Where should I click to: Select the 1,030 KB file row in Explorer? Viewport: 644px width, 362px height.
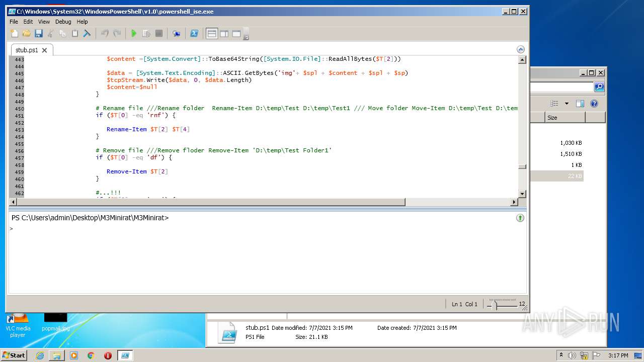point(557,143)
